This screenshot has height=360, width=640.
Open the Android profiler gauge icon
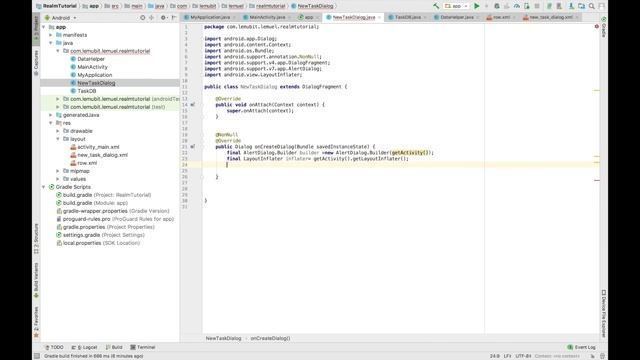[517, 6]
